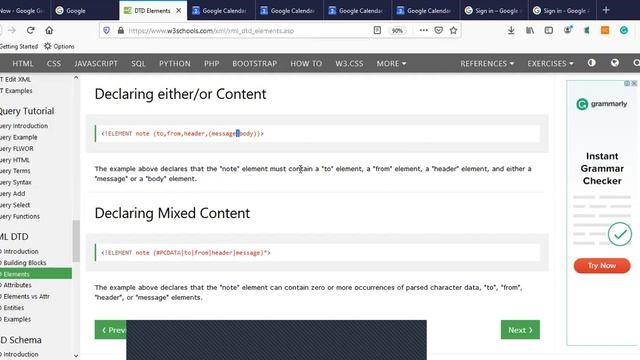The height and width of the screenshot is (360, 640).
Task: Open DTD Entities sidebar link
Action: (x=12, y=308)
